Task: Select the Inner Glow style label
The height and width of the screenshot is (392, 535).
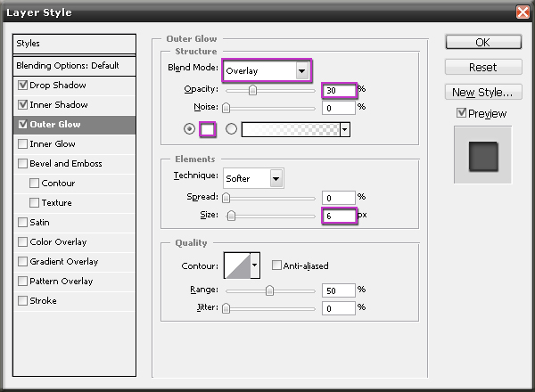Action: click(53, 143)
